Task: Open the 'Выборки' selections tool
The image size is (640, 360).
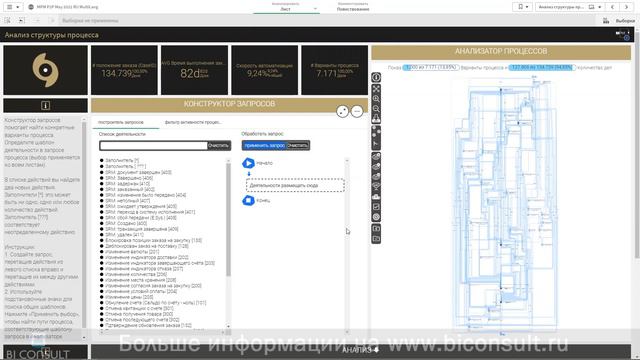Action: [x=620, y=20]
